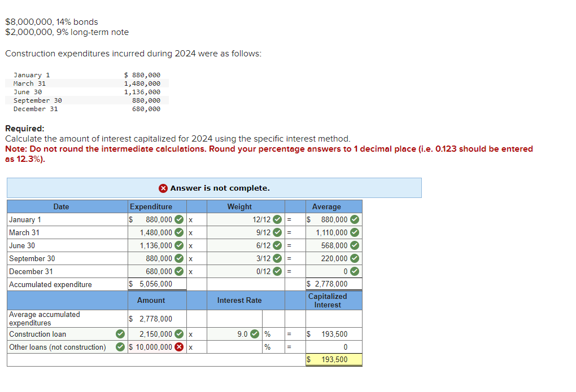Screen dimensions: 576x392
Task: Click red X icon in Answer is not complete banner
Action: pos(163,188)
